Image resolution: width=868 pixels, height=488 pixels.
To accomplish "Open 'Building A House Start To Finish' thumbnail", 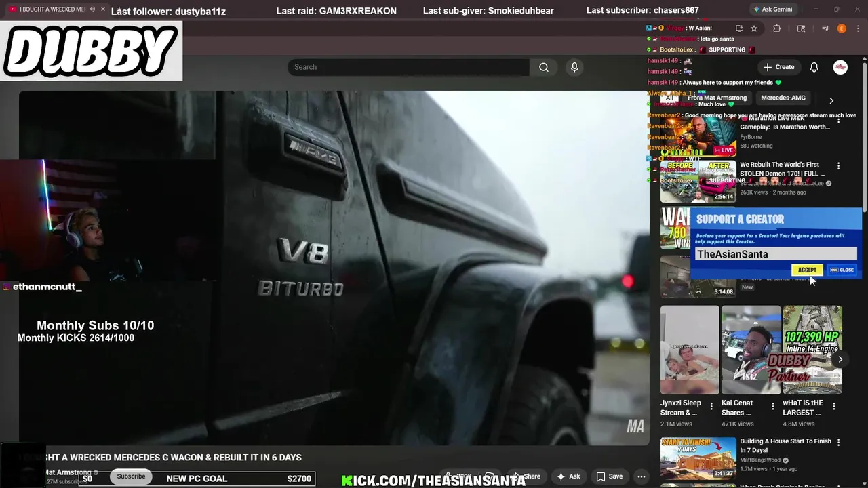I will [x=698, y=458].
